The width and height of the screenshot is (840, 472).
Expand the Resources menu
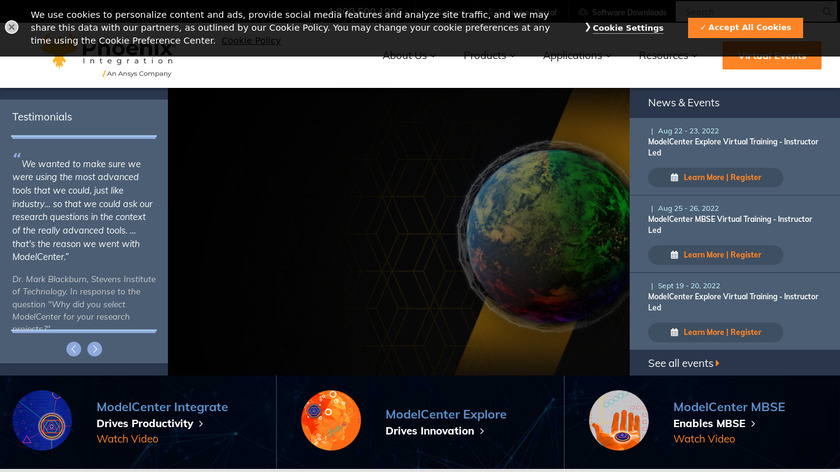[668, 56]
